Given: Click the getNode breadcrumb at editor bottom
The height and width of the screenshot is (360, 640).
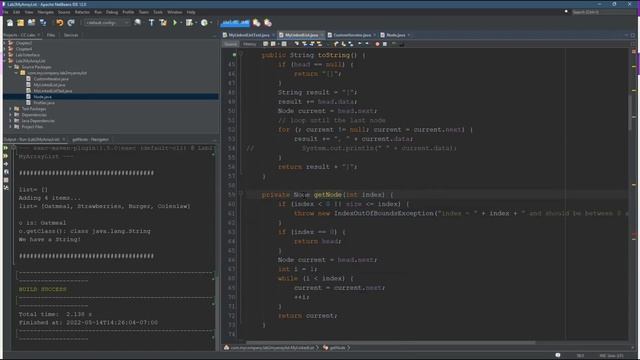Looking at the screenshot, I should click(337, 348).
